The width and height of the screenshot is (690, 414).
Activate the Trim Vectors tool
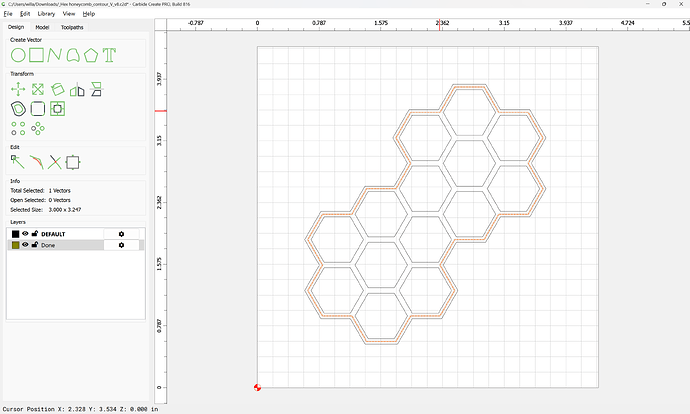(x=55, y=162)
